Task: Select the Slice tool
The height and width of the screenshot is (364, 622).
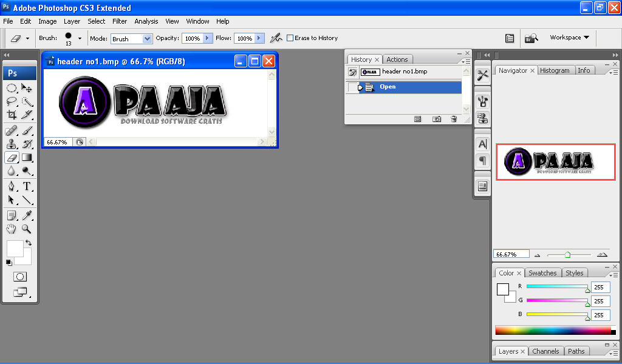Action: pyautogui.click(x=27, y=115)
